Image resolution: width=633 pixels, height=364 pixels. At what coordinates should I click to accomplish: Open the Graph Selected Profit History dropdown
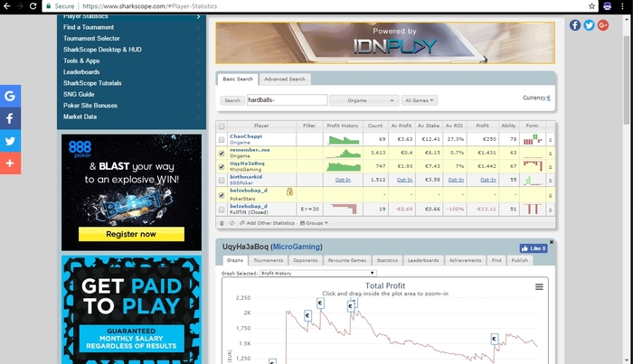[x=318, y=274]
